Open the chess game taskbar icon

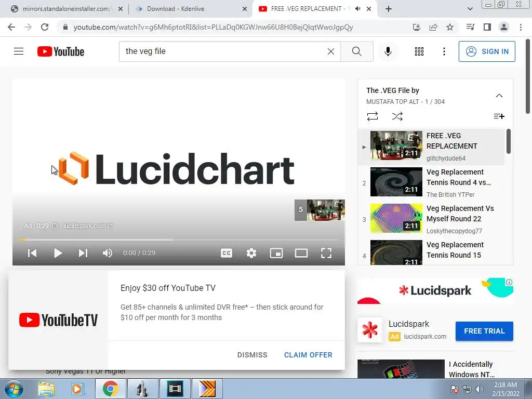click(142, 389)
